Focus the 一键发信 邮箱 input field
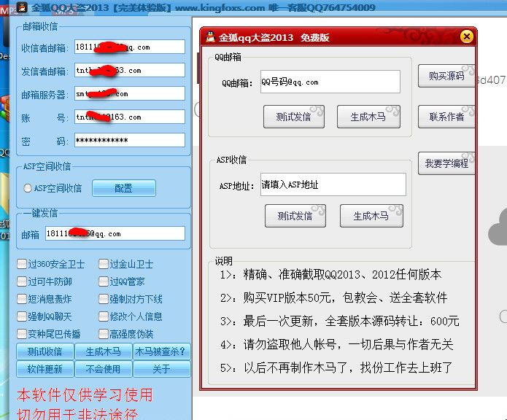 [115, 233]
